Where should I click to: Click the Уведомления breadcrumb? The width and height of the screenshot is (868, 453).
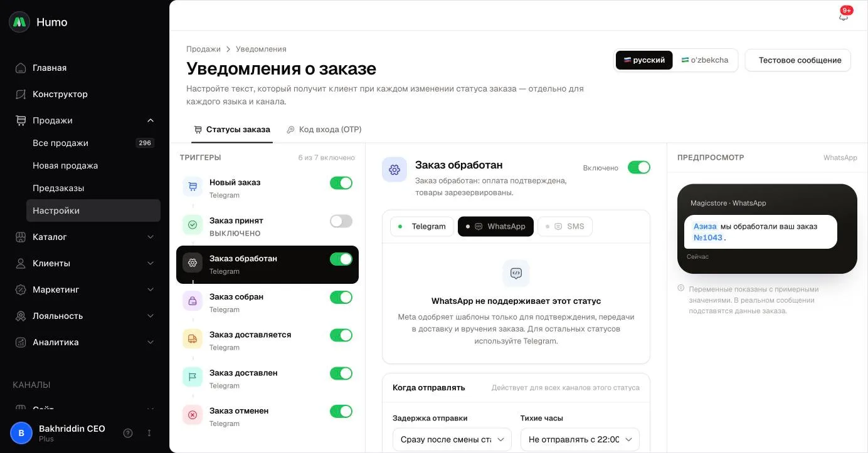click(261, 49)
